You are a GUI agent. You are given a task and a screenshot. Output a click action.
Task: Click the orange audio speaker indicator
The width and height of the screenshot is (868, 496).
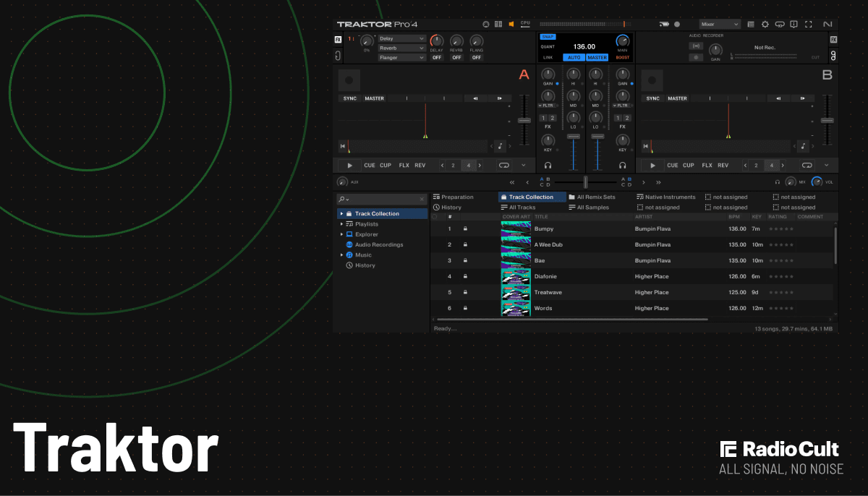(x=511, y=24)
